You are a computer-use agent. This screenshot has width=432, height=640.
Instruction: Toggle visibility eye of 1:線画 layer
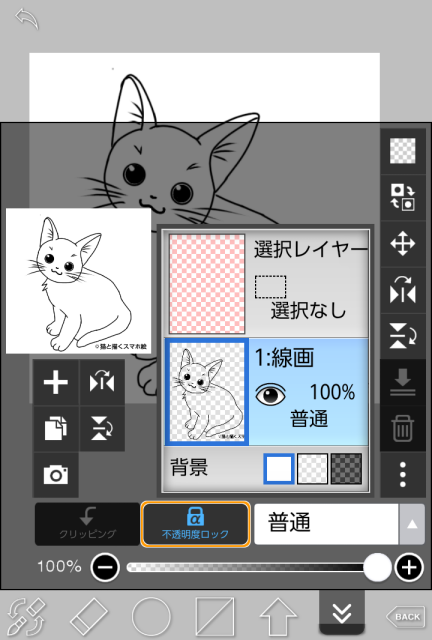[x=270, y=394]
